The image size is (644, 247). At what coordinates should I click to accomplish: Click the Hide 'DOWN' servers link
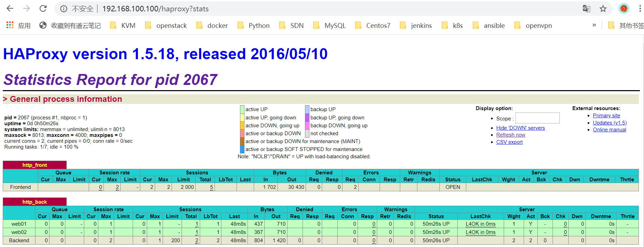[x=521, y=128]
